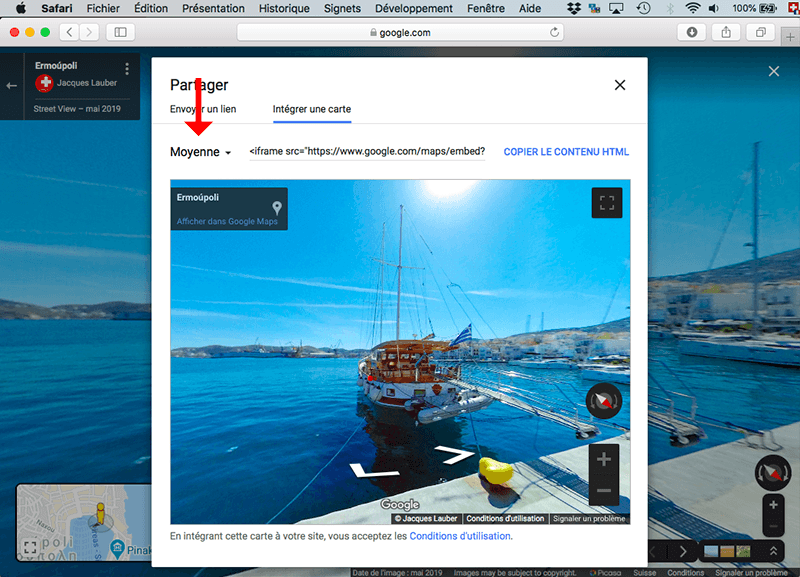Open the Fenêtre menu
This screenshot has width=800, height=577.
tap(486, 8)
